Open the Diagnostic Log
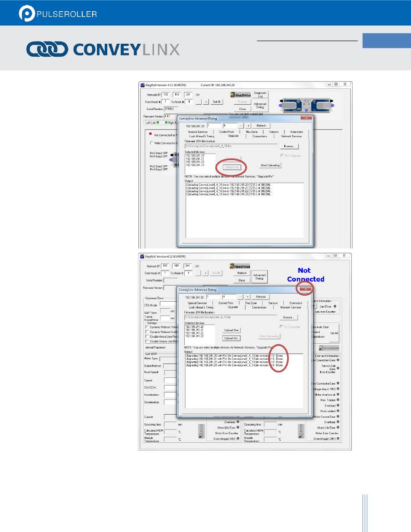The height and width of the screenshot is (532, 411). pos(260,95)
